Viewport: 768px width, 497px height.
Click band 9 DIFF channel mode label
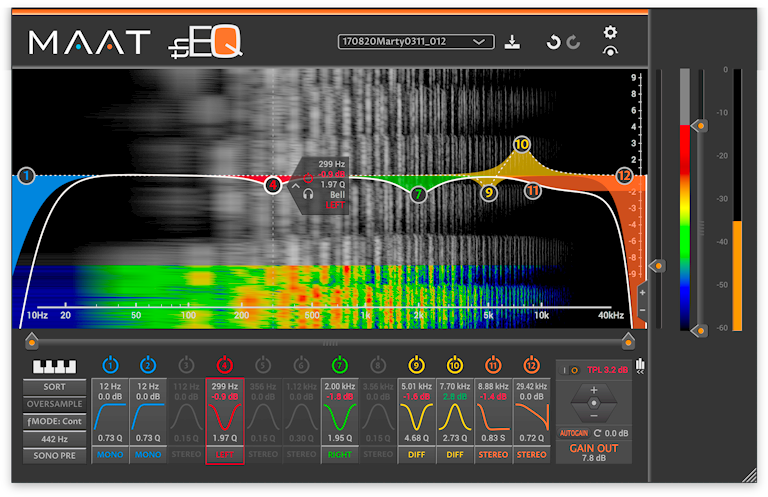click(x=419, y=455)
